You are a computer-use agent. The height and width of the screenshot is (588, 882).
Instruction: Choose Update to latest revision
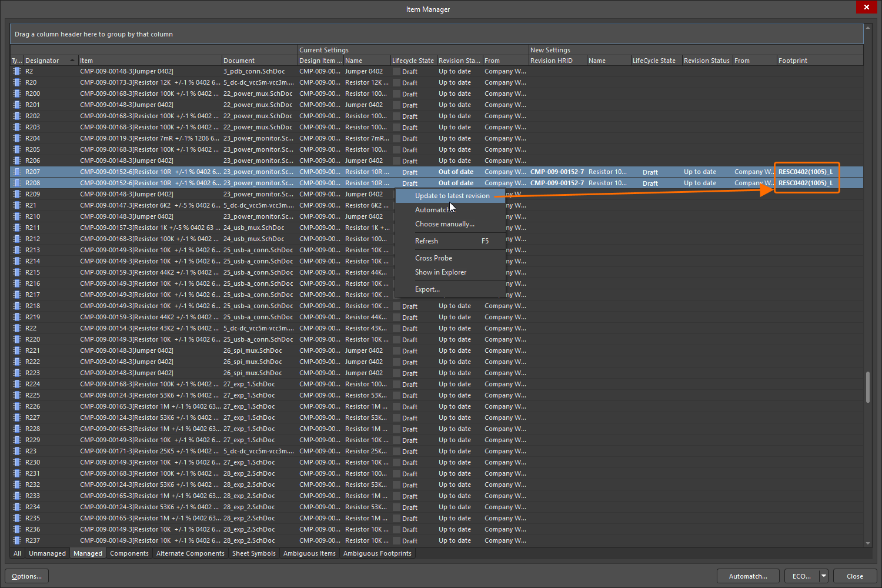point(452,196)
